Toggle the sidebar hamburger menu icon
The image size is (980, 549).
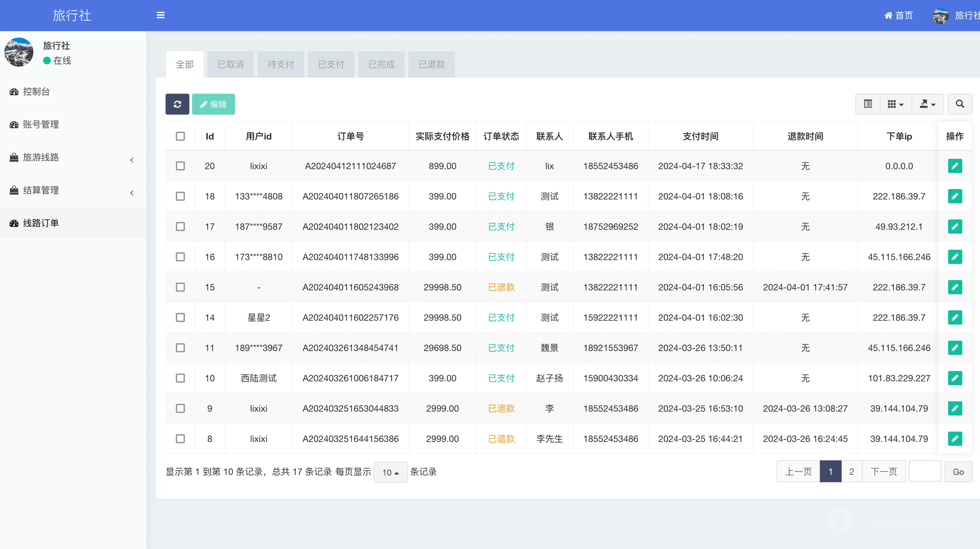pos(160,15)
